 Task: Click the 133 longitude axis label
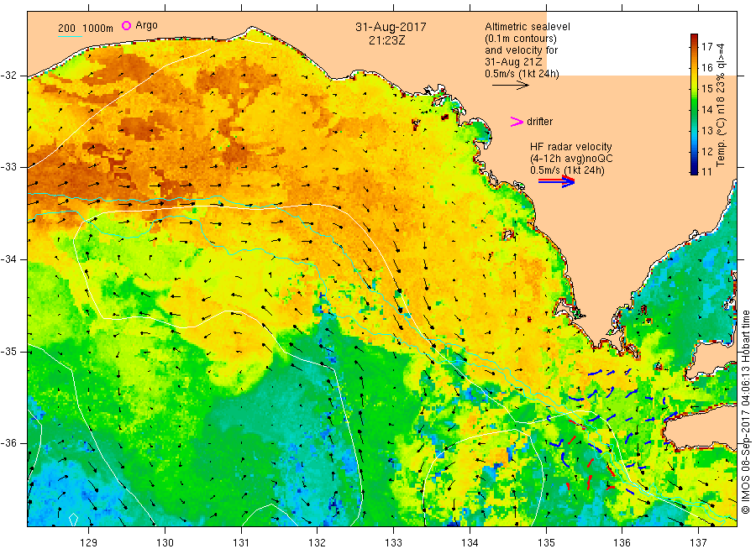pyautogui.click(x=393, y=543)
